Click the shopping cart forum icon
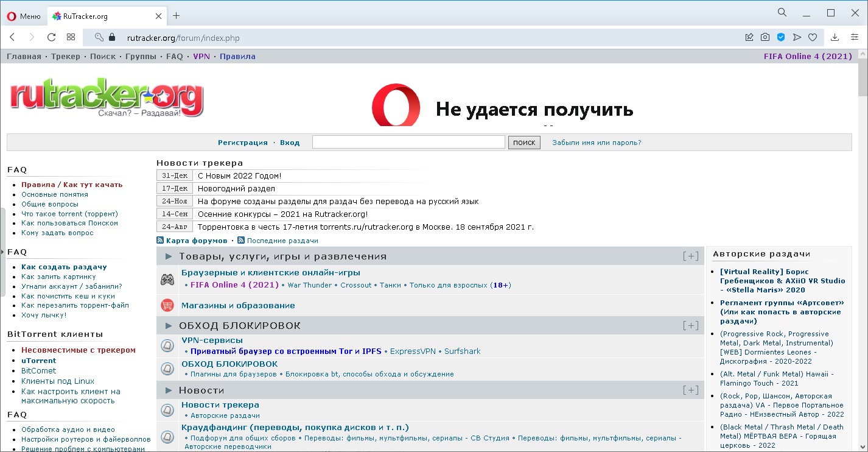The image size is (868, 452). pos(167,305)
